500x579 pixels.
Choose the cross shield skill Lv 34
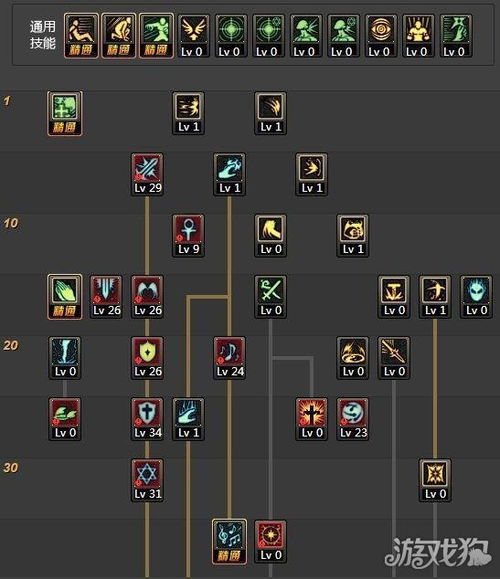(x=147, y=419)
